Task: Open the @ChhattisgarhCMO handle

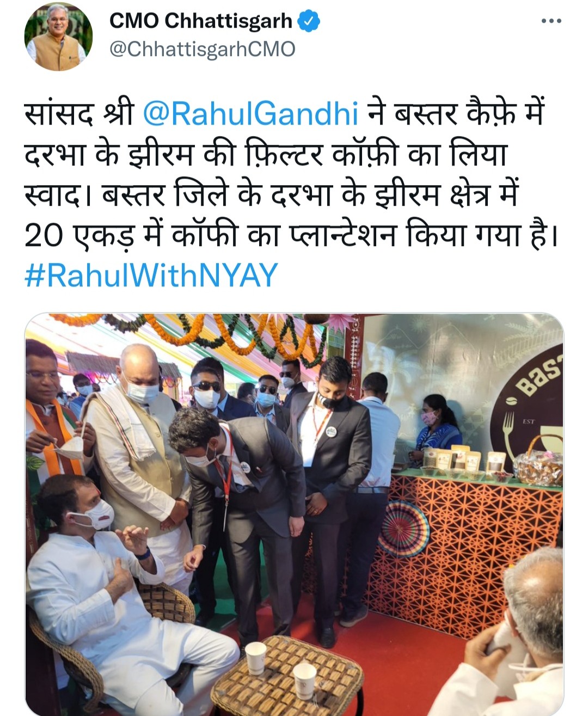Action: point(203,49)
